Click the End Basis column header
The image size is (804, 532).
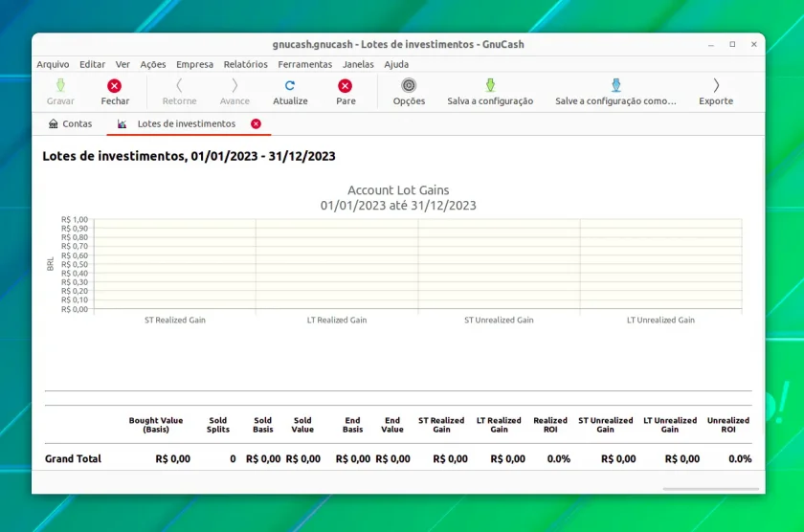coord(353,425)
